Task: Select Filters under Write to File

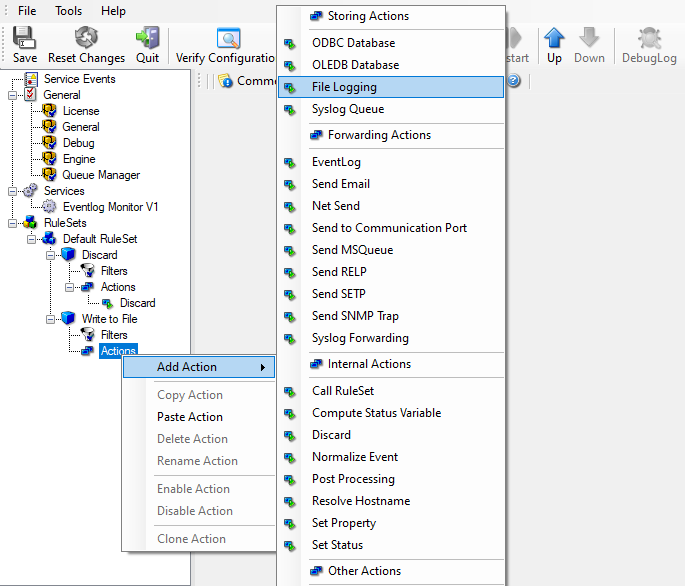Action: coord(114,335)
